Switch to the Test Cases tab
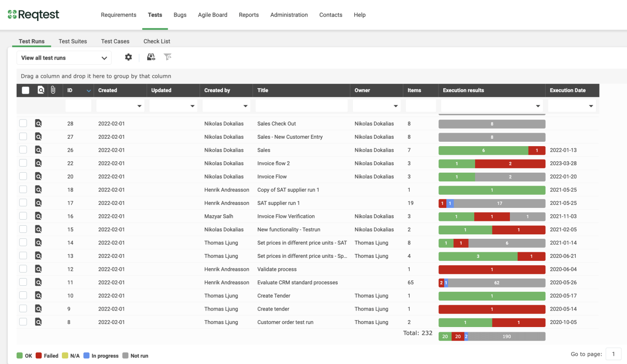 coord(115,41)
